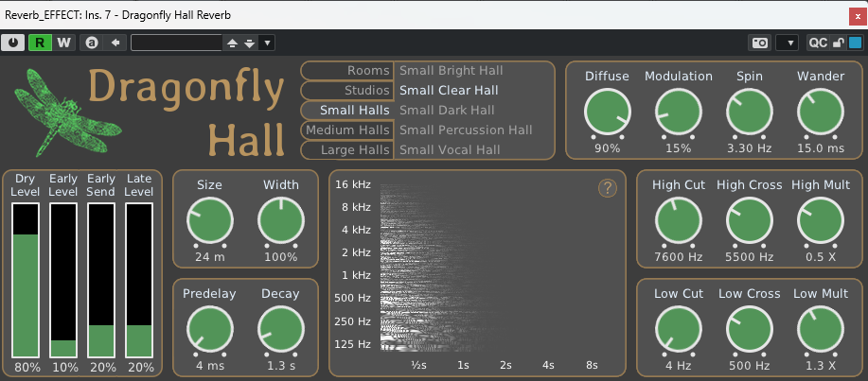Open the dropdown next to the camera icon
The height and width of the screenshot is (381, 868).
point(787,43)
